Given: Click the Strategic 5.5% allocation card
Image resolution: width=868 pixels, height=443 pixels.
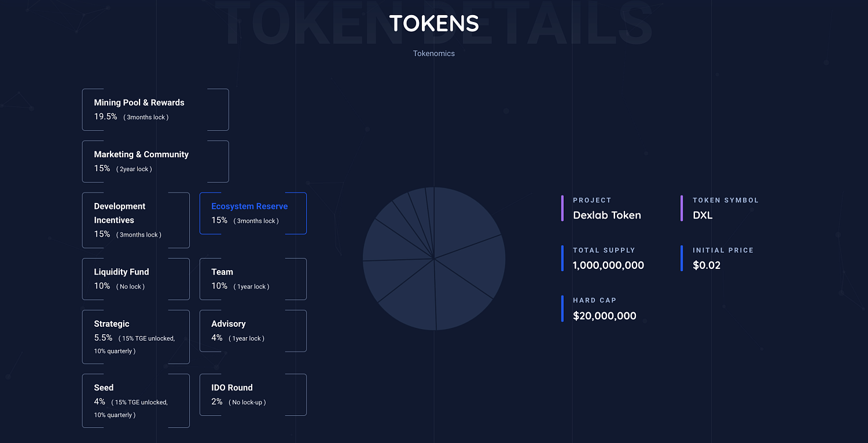Looking at the screenshot, I should pos(136,337).
